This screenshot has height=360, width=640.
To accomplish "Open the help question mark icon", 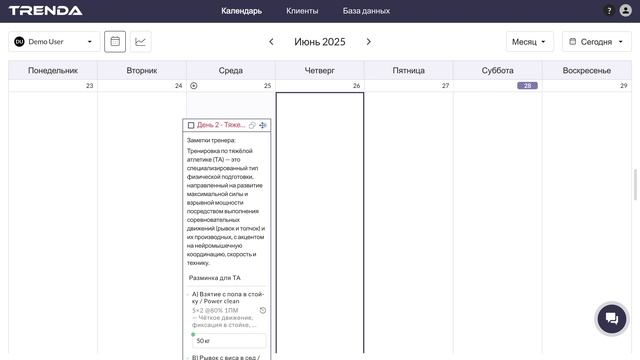I will (x=609, y=11).
